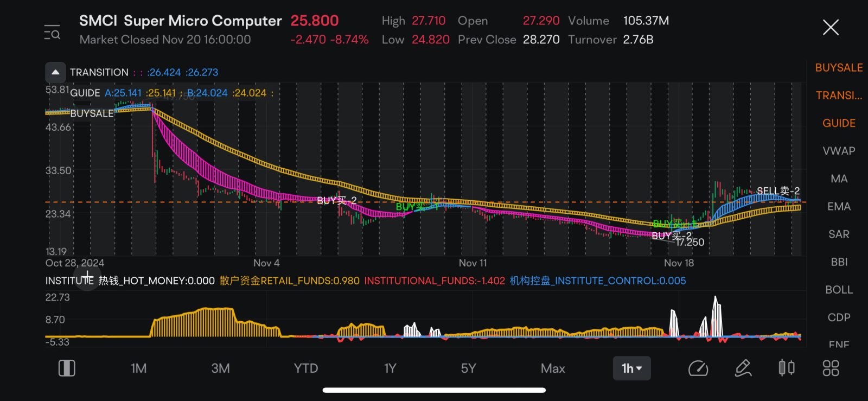Enable the BBI indicator
Viewport: 868px width, 401px height.
tap(839, 262)
